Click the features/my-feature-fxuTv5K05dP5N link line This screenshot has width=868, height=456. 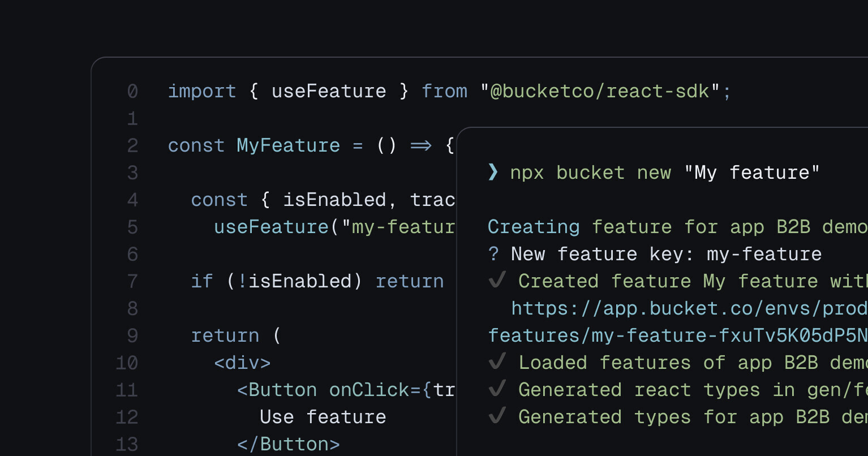(678, 335)
